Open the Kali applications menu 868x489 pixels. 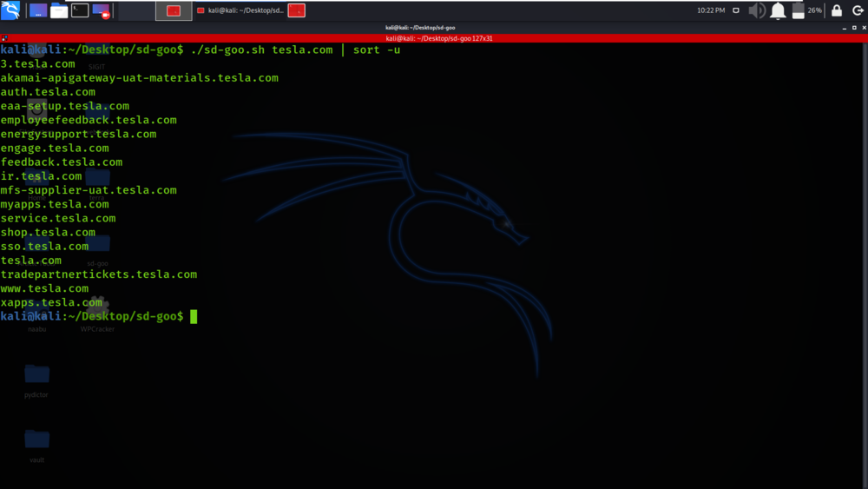pos(10,10)
